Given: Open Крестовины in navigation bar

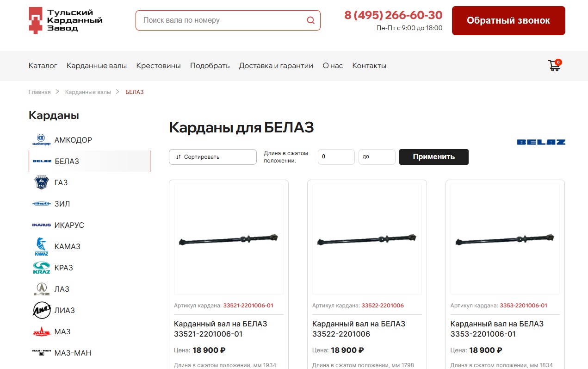Looking at the screenshot, I should (x=158, y=66).
